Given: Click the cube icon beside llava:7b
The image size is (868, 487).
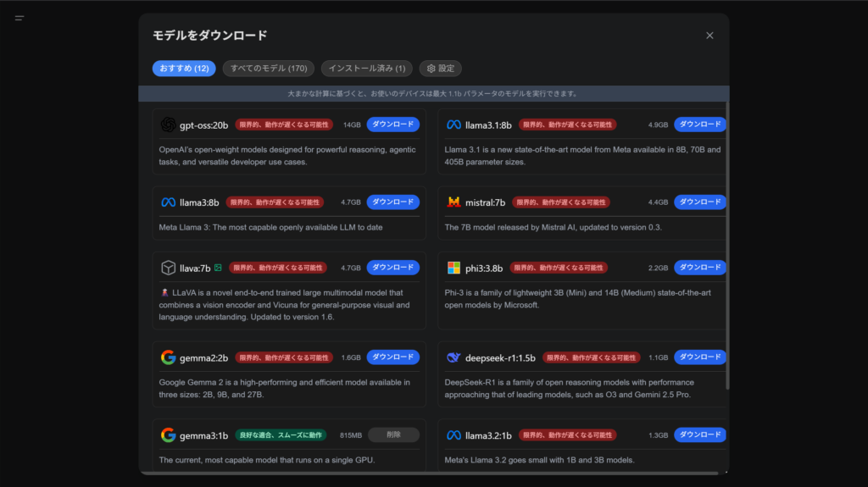Looking at the screenshot, I should [168, 268].
